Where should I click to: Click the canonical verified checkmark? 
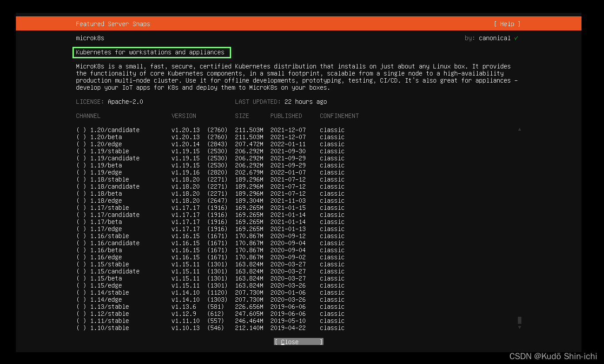[516, 38]
